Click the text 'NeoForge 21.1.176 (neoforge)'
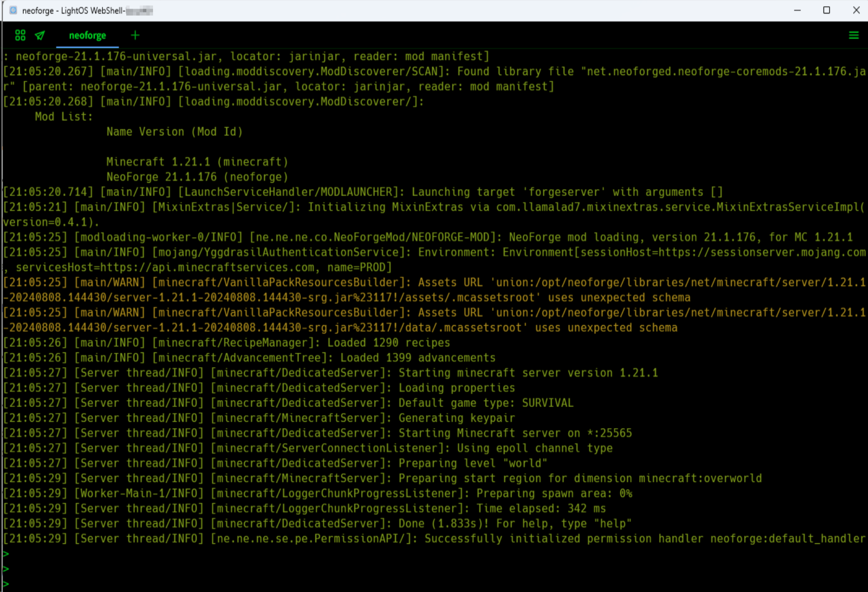Screen dimensions: 868x592 point(197,177)
